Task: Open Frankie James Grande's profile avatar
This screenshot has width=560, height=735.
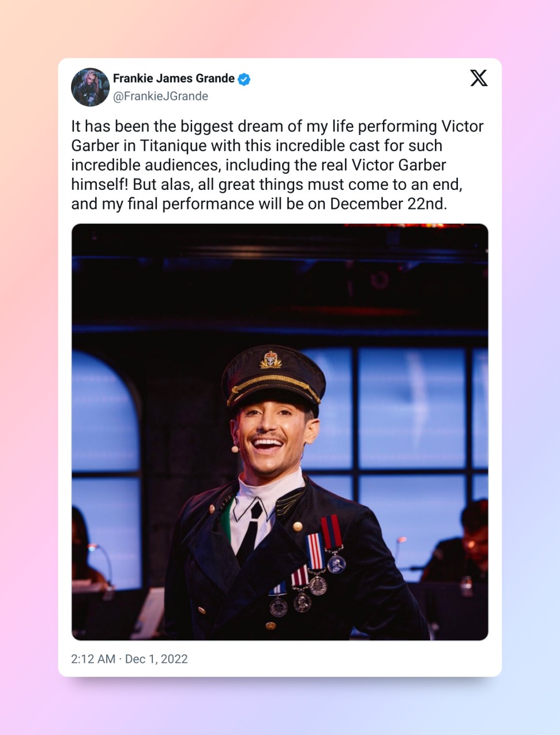Action: pos(90,87)
